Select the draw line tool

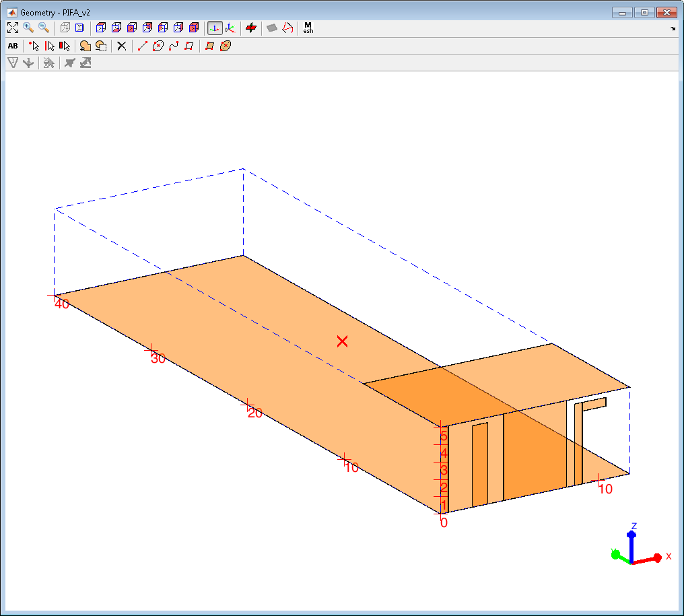tap(142, 46)
